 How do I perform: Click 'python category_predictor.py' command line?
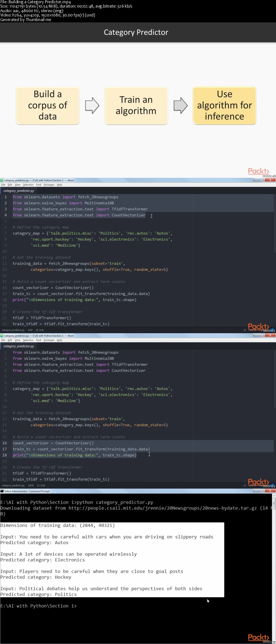coord(115,502)
